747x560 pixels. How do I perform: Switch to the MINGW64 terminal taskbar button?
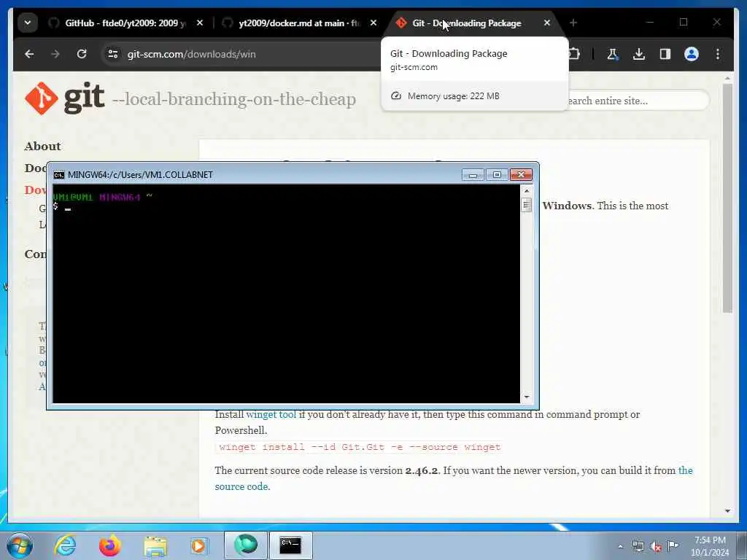tap(290, 545)
